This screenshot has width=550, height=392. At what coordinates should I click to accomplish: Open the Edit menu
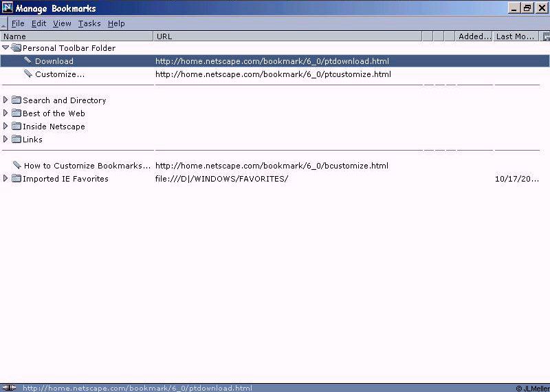(x=38, y=23)
